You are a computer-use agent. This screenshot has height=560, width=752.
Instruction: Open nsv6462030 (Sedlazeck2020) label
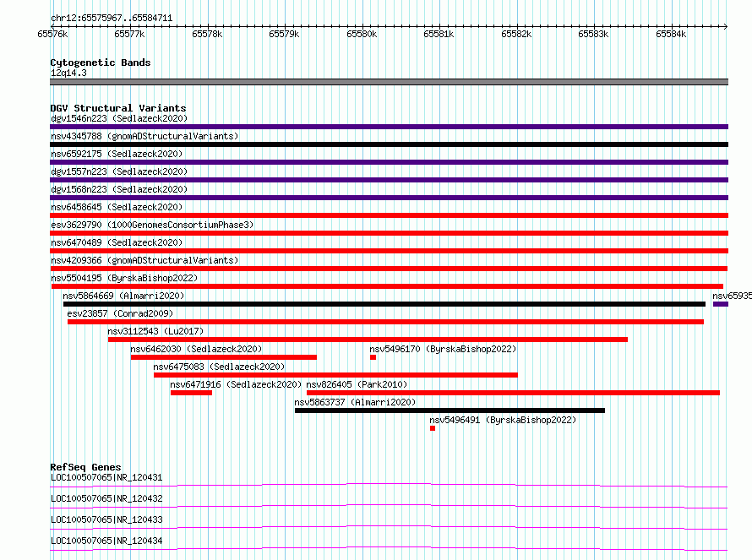click(196, 349)
